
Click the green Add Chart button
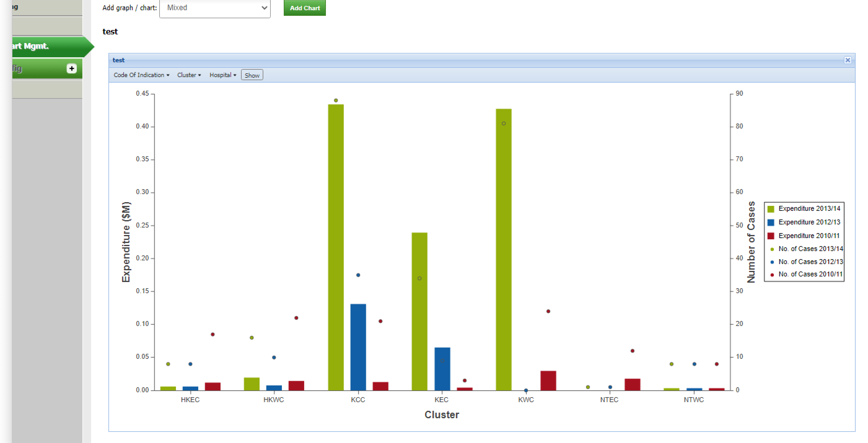tap(305, 8)
